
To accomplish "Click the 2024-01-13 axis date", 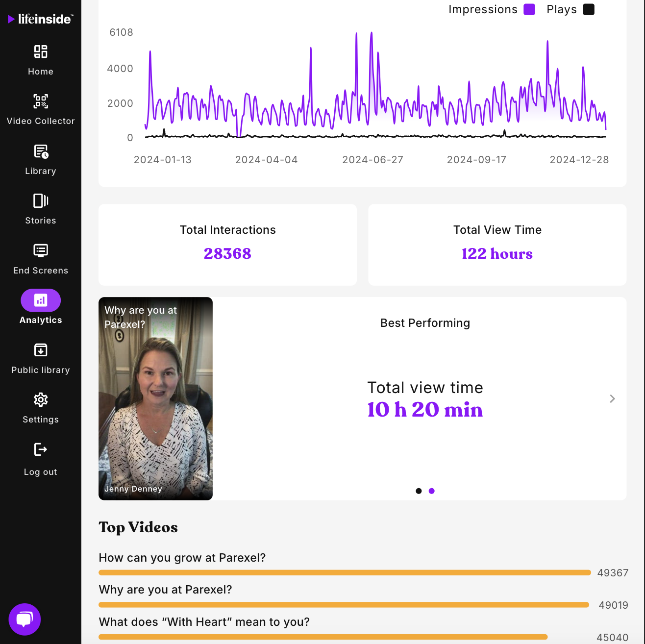I will point(163,160).
